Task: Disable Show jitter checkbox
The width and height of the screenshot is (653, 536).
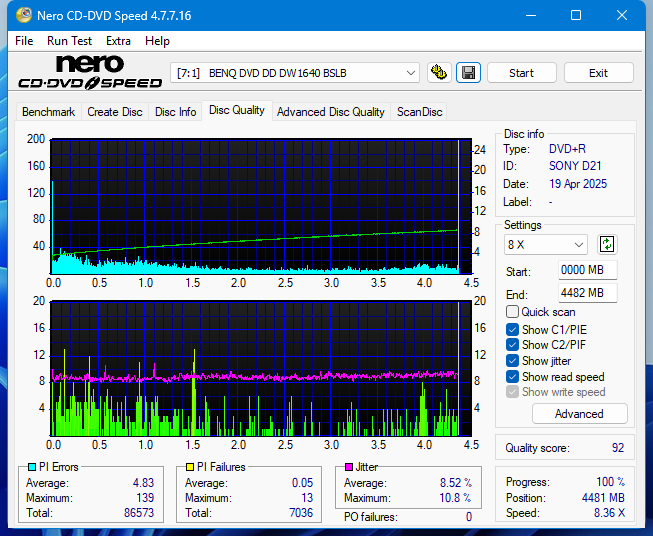Action: click(512, 361)
